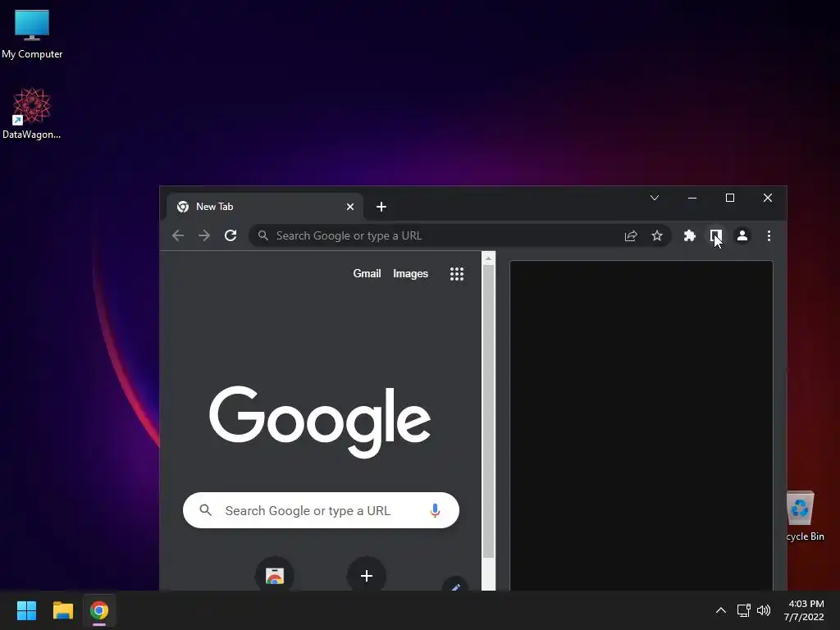Click the Chrome forward arrow

tap(204, 235)
